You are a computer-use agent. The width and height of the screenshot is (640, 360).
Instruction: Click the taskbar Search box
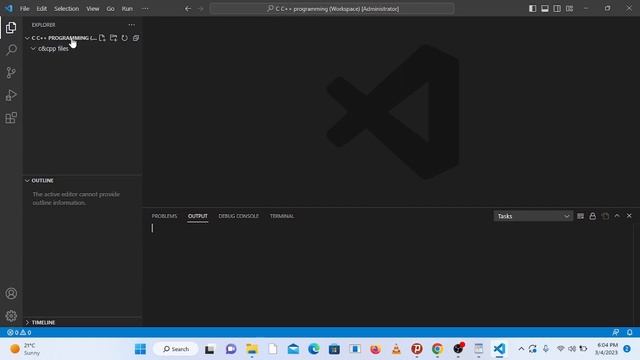pyautogui.click(x=176, y=349)
